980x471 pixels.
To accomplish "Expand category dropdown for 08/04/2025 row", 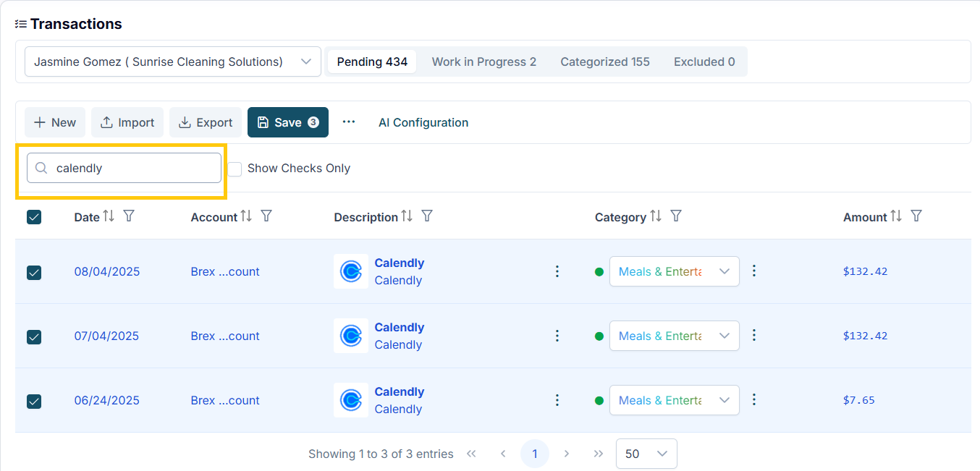I will pyautogui.click(x=675, y=271).
